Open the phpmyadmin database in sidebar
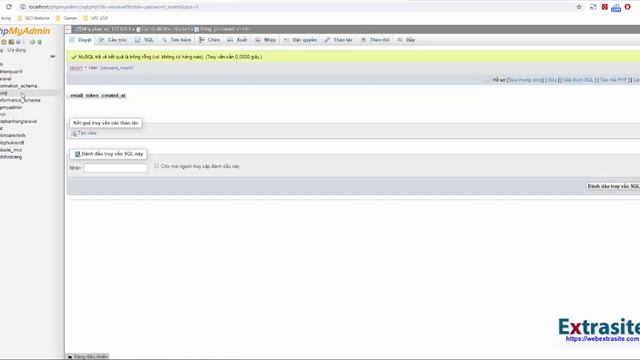Image resolution: width=640 pixels, height=360 pixels. (x=11, y=108)
